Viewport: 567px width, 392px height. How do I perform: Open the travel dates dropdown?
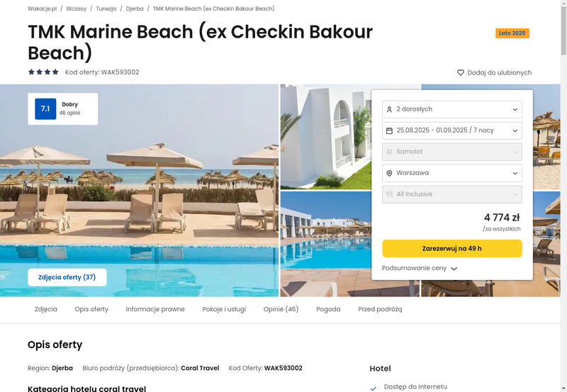click(x=452, y=130)
